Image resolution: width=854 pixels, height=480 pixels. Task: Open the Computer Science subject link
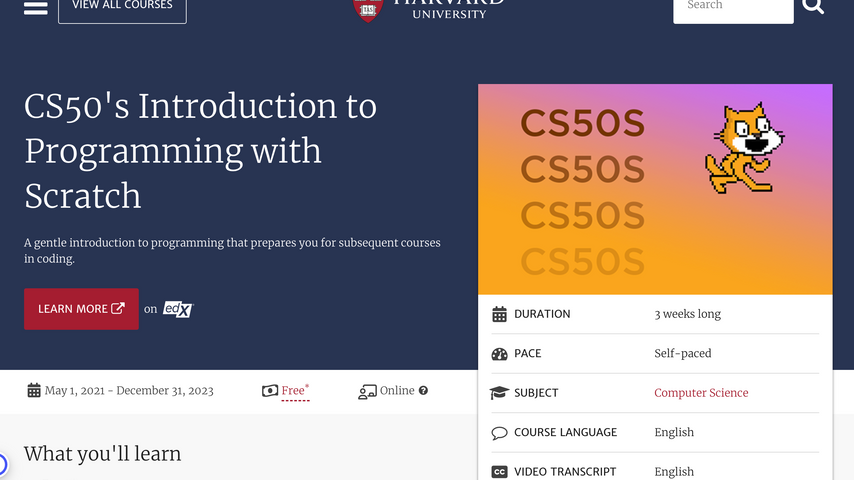tap(701, 393)
